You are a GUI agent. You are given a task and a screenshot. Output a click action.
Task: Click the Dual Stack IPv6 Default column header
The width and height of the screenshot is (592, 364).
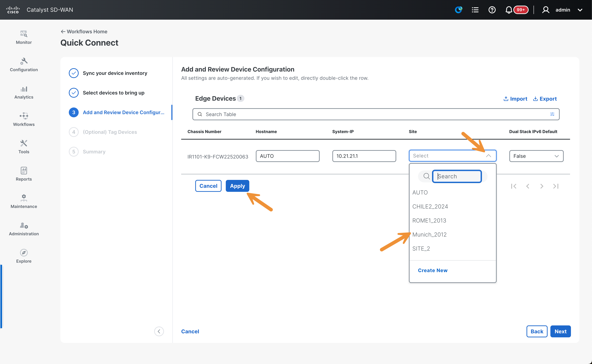point(533,132)
